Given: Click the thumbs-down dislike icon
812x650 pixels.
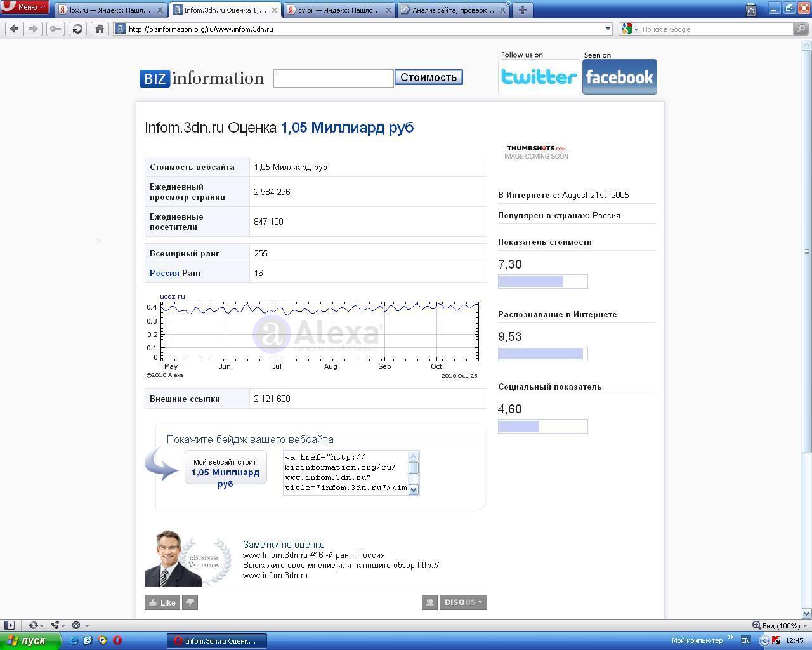Looking at the screenshot, I should point(190,602).
